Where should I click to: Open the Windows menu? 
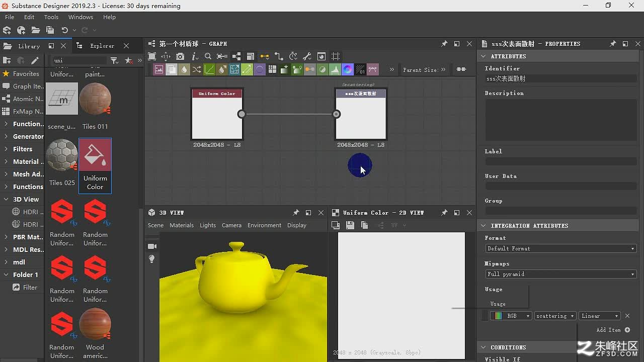tap(80, 17)
